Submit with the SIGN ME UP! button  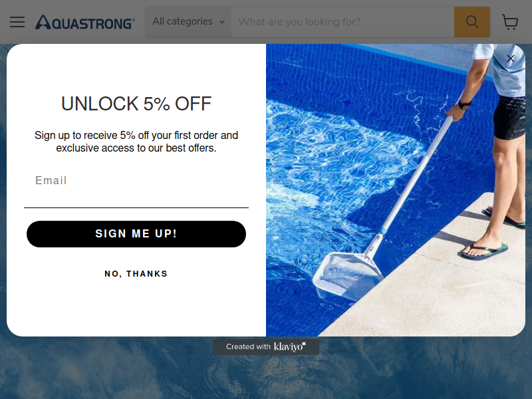[x=136, y=234]
